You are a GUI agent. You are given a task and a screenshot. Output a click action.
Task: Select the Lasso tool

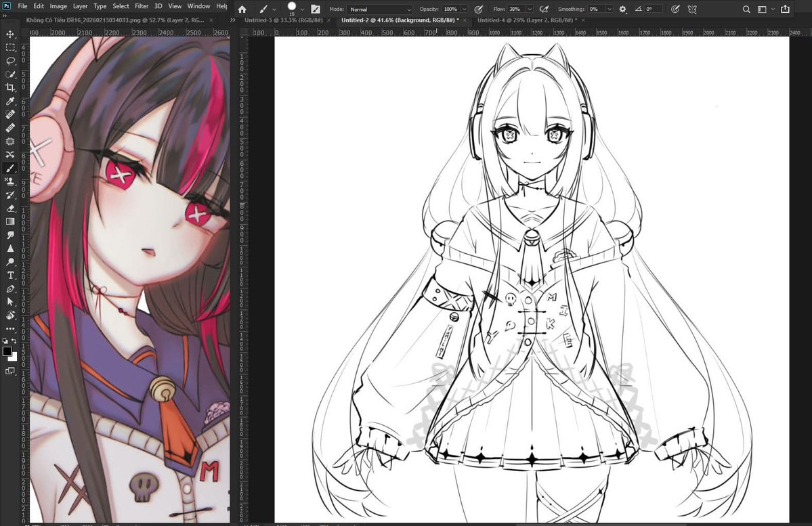click(10, 60)
